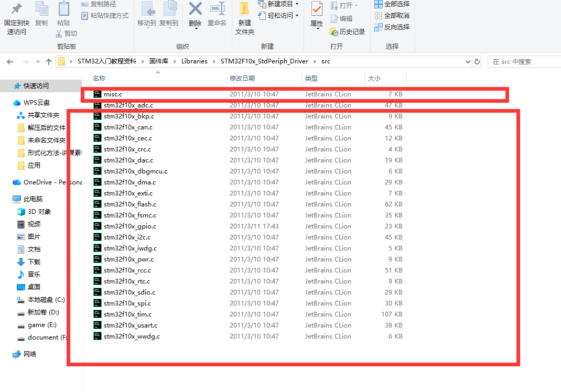561x392 pixels.
Task: Select This PC (此电脑) in sidebar
Action: click(33, 199)
